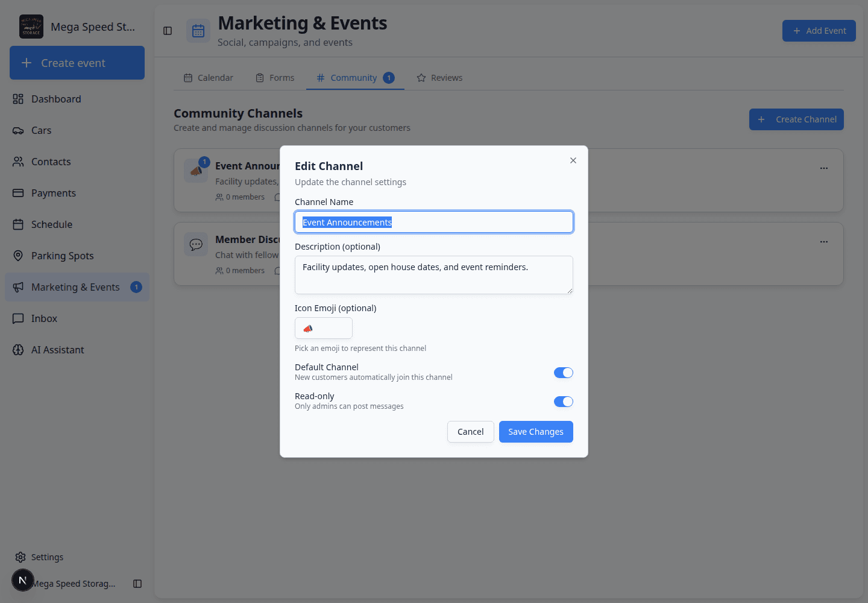Click Add Event button in header
The width and height of the screenshot is (868, 603).
819,31
